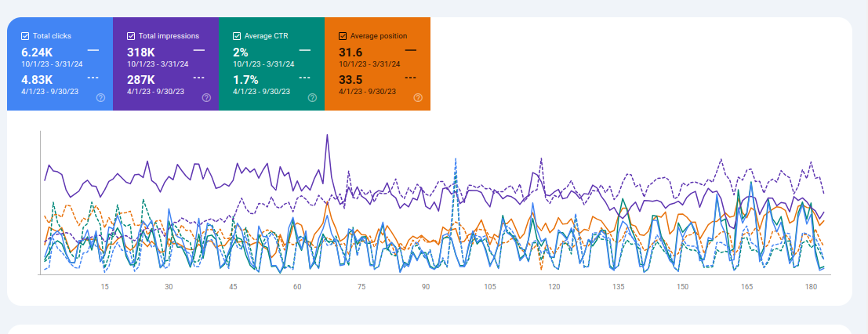Click the Average CTR label
This screenshot has height=334, width=868.
(x=267, y=36)
